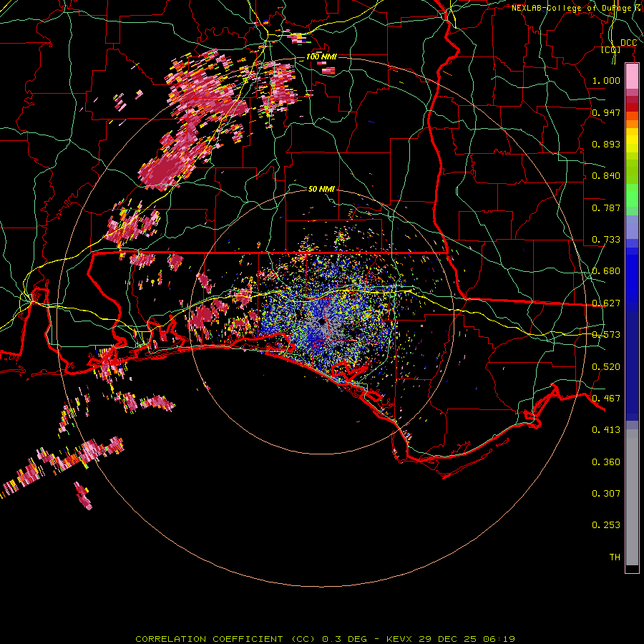Pick the bright green color bar segment

click(632, 196)
